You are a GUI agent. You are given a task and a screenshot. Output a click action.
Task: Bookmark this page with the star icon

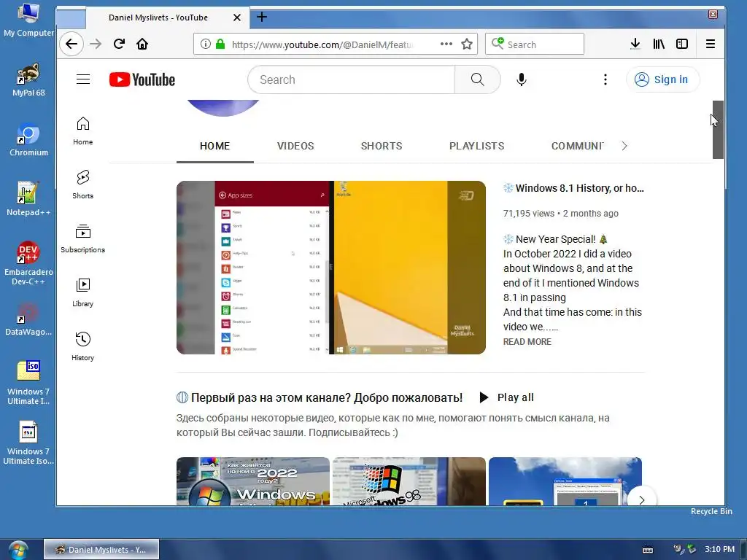(467, 44)
